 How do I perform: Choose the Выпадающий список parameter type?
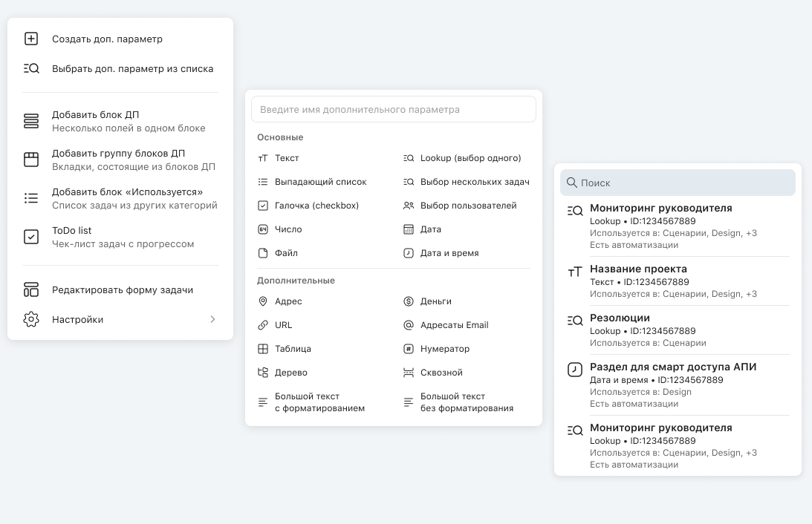point(320,182)
